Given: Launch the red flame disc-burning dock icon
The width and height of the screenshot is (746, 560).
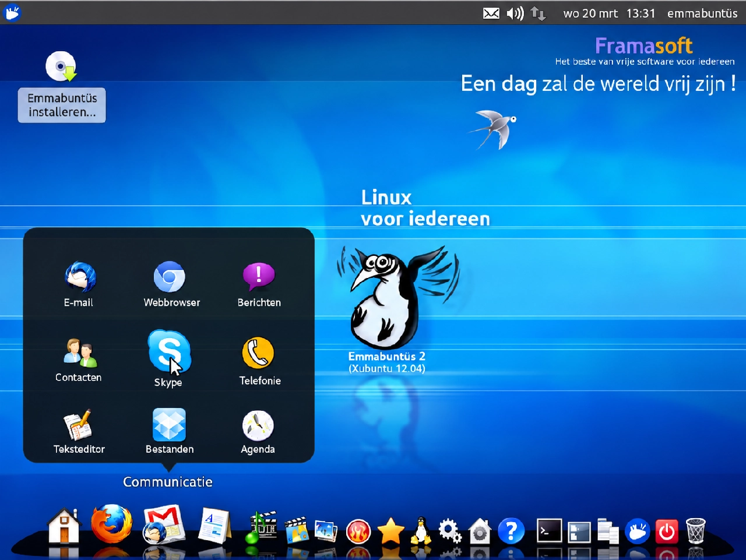Looking at the screenshot, I should 358,531.
